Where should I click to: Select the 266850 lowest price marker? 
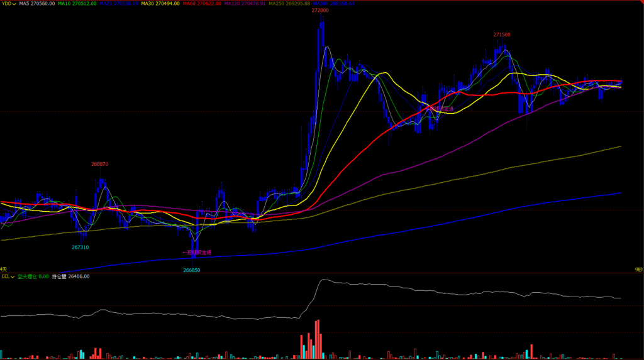(x=192, y=270)
